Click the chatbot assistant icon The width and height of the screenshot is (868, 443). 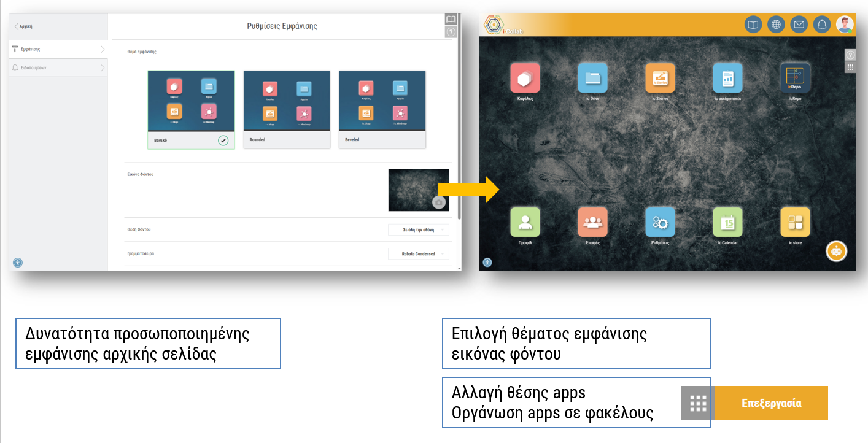click(836, 251)
